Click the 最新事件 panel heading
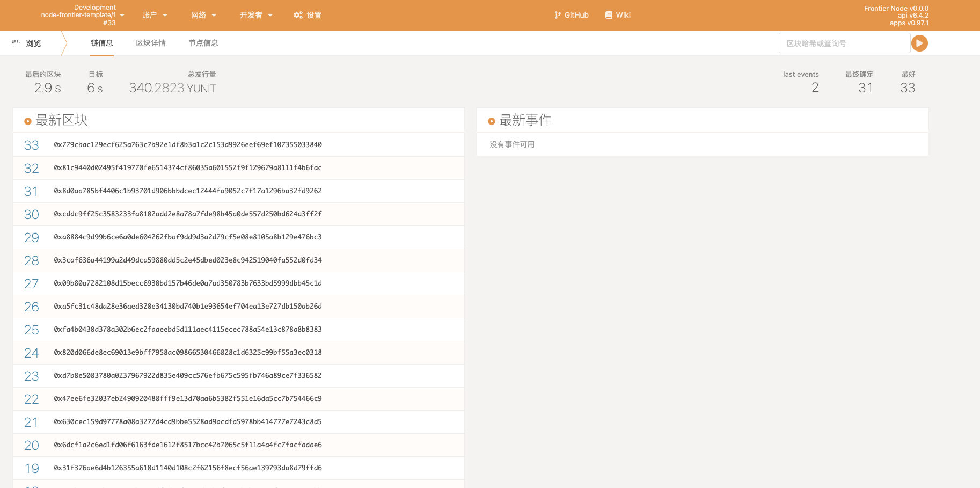980x488 pixels. click(525, 120)
